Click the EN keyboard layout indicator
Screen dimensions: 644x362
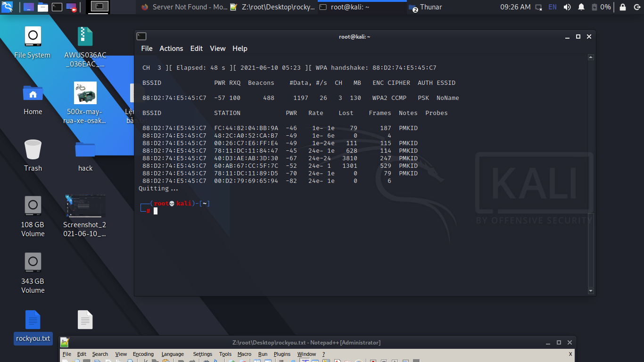click(552, 7)
